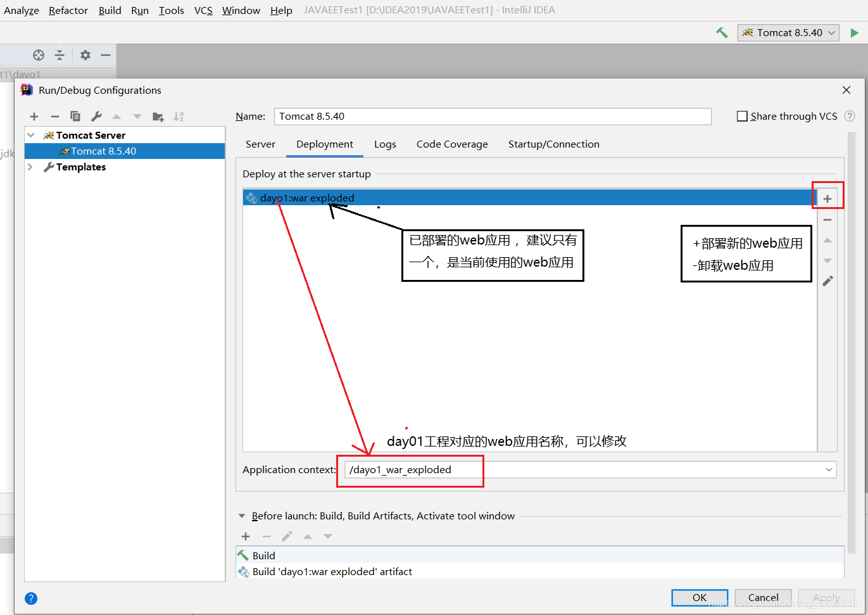
Task: Move deployed artifact down
Action: point(827,261)
